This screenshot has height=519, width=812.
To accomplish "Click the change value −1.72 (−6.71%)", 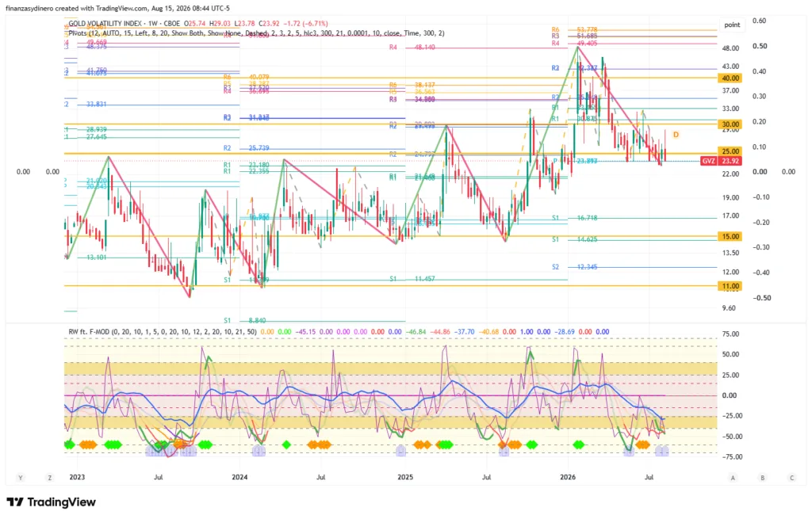I will tap(307, 23).
